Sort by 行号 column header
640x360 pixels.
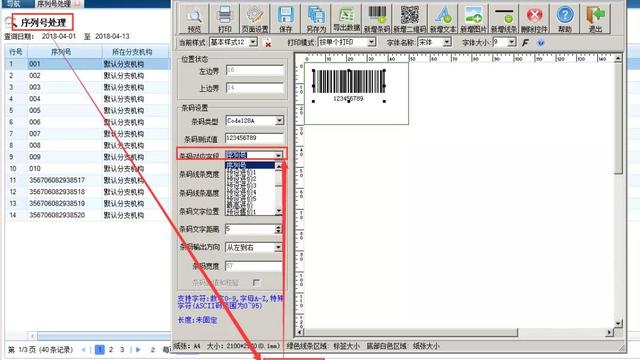coord(16,52)
